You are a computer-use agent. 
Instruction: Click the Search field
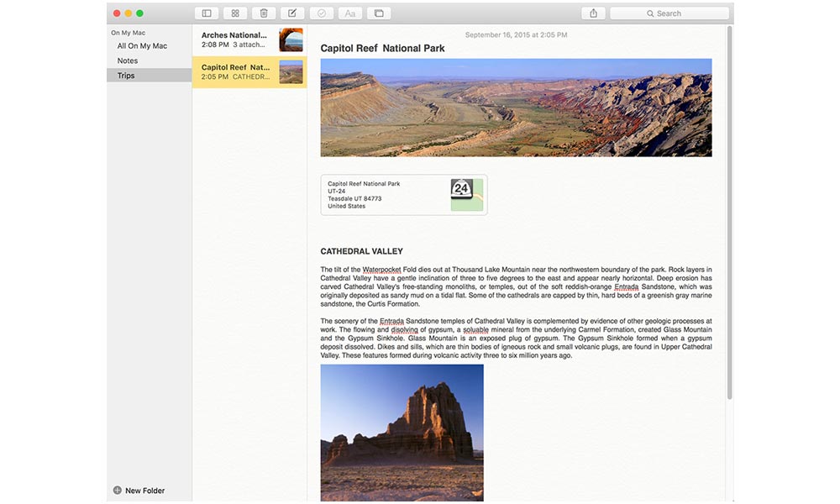[x=669, y=13]
